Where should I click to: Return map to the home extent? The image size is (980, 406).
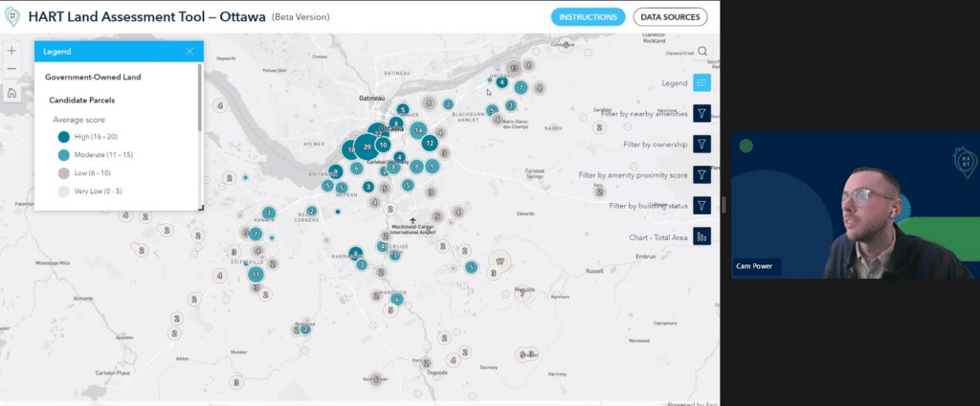(11, 93)
